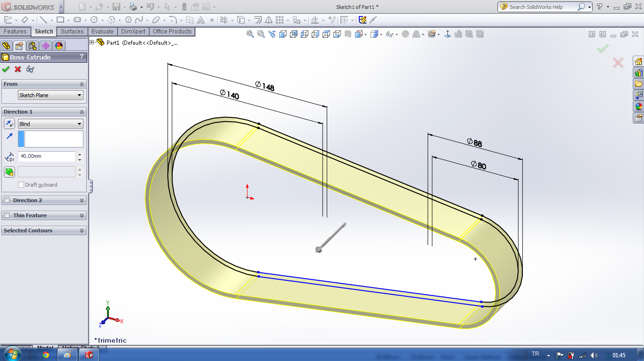Expand the Part1 tree node

[92, 42]
